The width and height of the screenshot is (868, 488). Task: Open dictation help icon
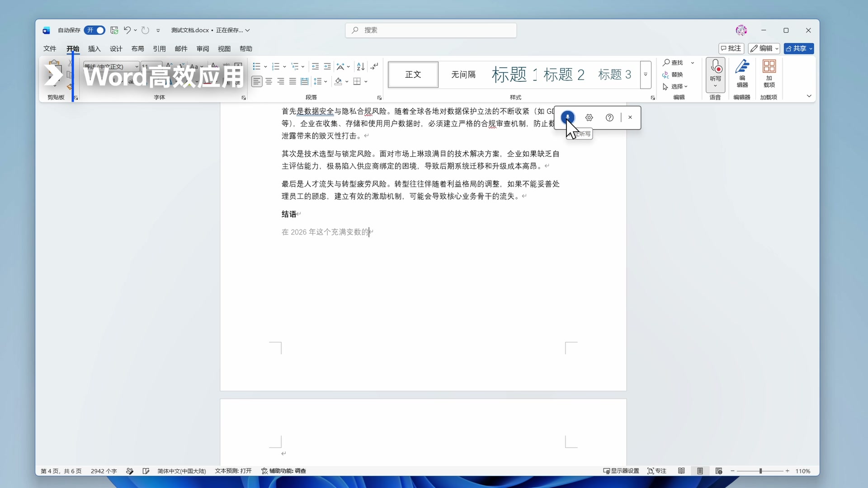click(610, 117)
